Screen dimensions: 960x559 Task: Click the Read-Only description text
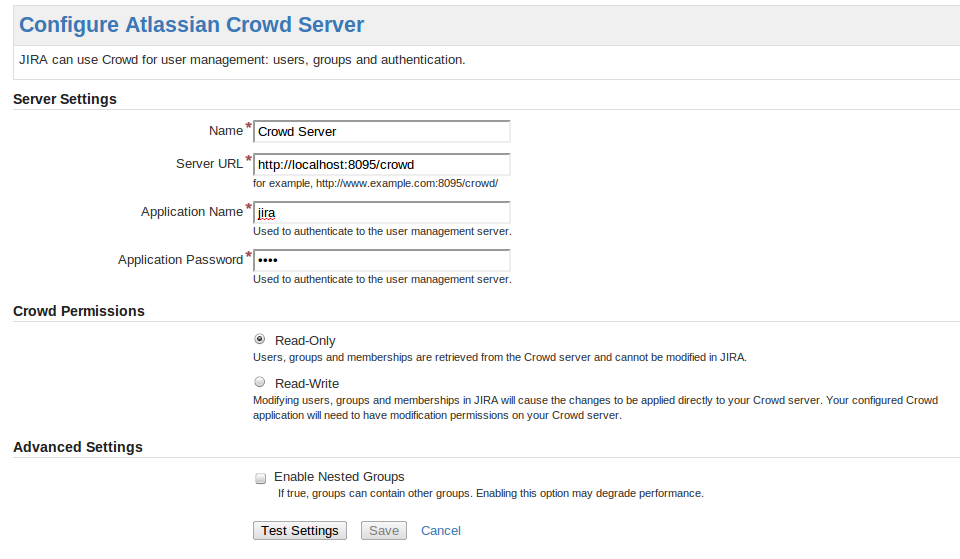coord(500,358)
